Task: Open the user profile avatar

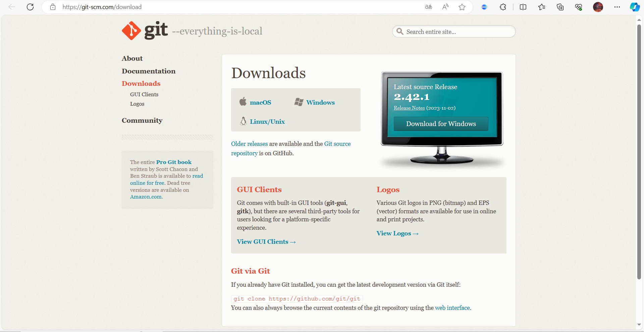Action: click(x=598, y=7)
